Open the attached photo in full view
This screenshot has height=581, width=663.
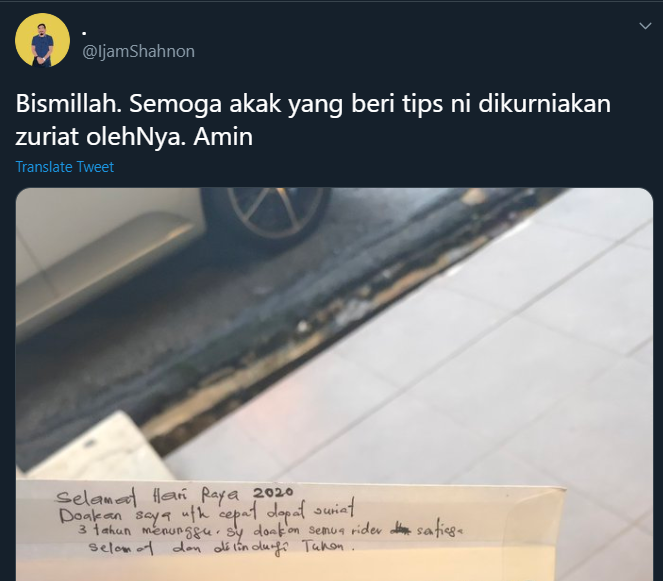(x=334, y=384)
